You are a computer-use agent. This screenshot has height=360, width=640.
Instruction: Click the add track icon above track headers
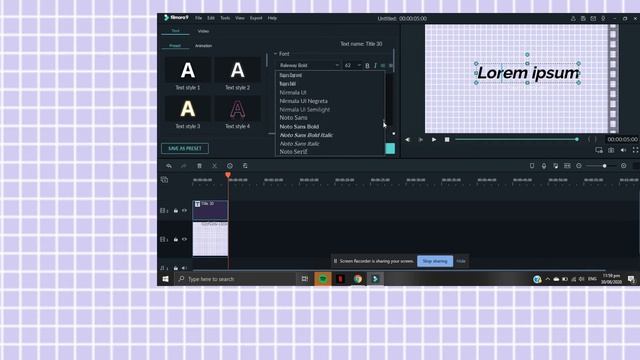click(164, 180)
